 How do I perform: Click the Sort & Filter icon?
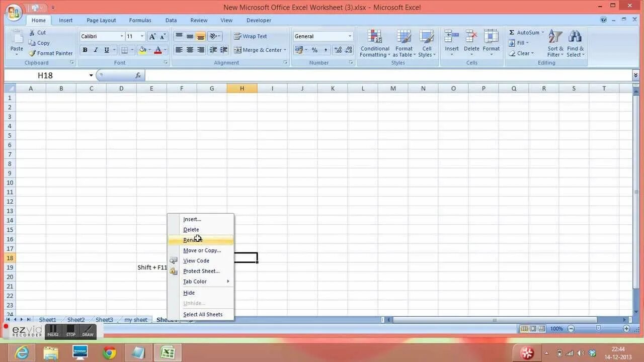click(x=555, y=37)
